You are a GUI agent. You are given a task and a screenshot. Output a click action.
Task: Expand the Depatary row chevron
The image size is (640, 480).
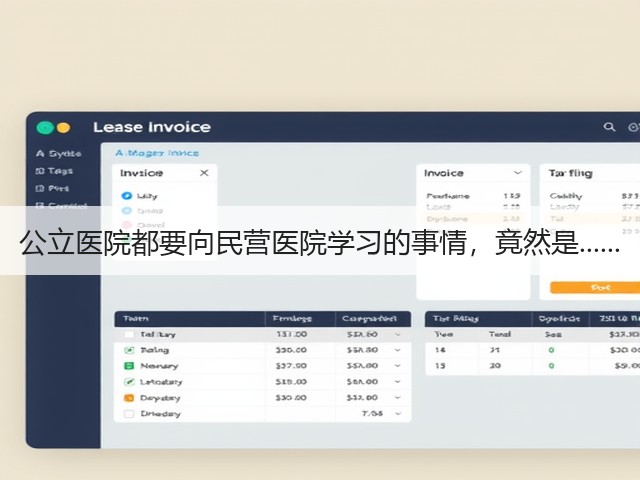click(x=398, y=398)
